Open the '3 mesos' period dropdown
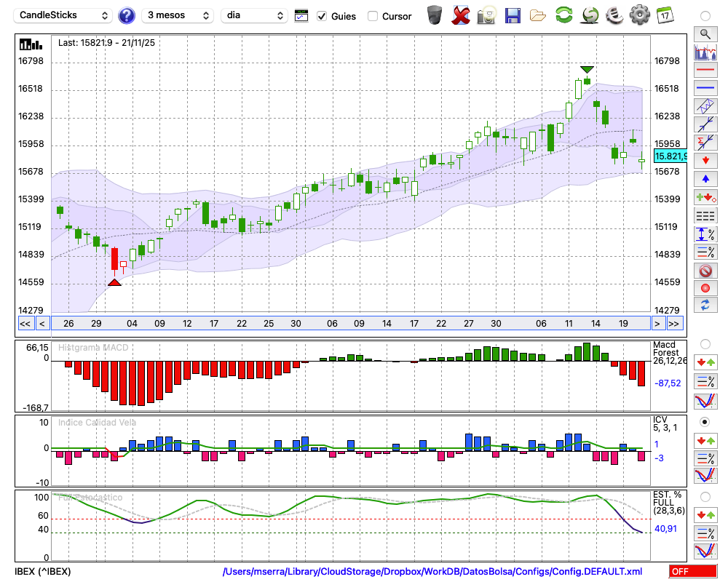This screenshot has height=582, width=728. [x=178, y=15]
